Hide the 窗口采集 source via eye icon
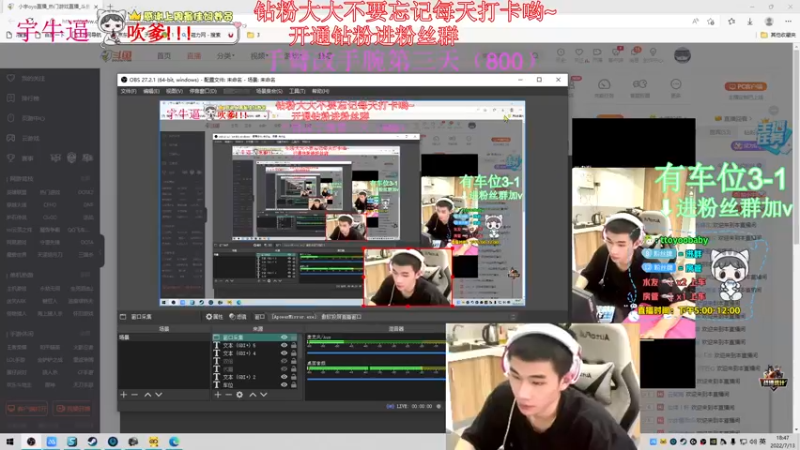 (284, 337)
